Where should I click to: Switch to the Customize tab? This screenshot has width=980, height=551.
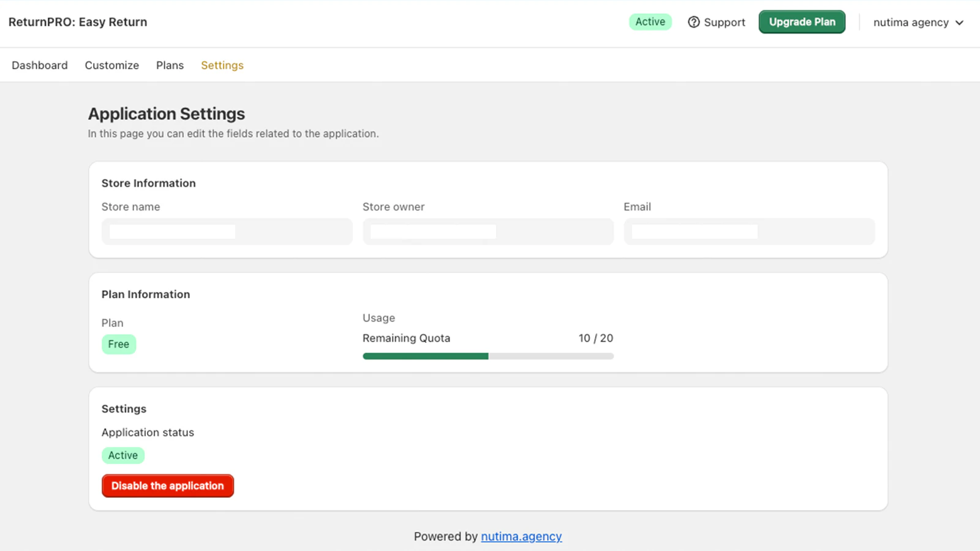pos(112,65)
